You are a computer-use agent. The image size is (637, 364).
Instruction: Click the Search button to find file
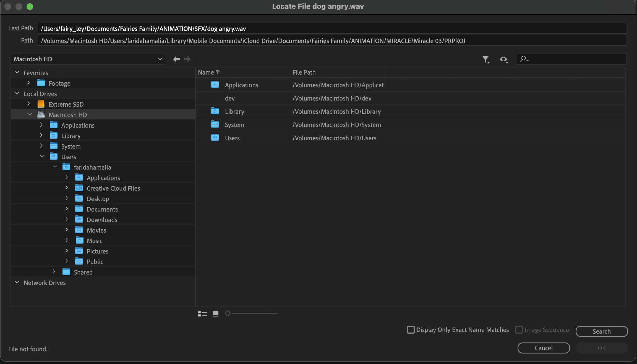point(602,331)
